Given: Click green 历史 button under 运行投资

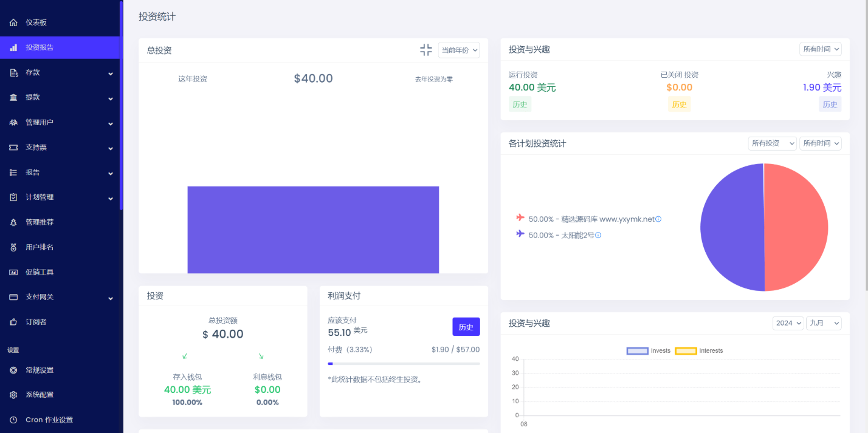Looking at the screenshot, I should pyautogui.click(x=520, y=104).
